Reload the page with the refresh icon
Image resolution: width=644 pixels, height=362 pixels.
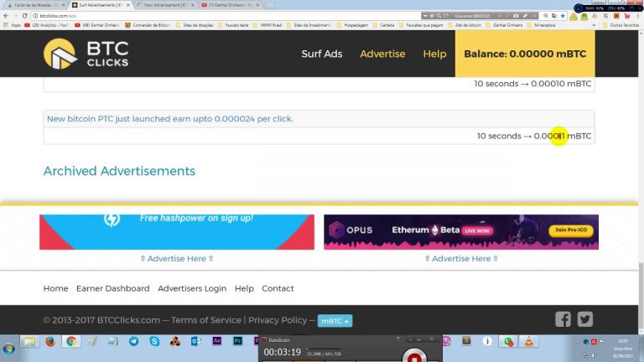pos(24,16)
